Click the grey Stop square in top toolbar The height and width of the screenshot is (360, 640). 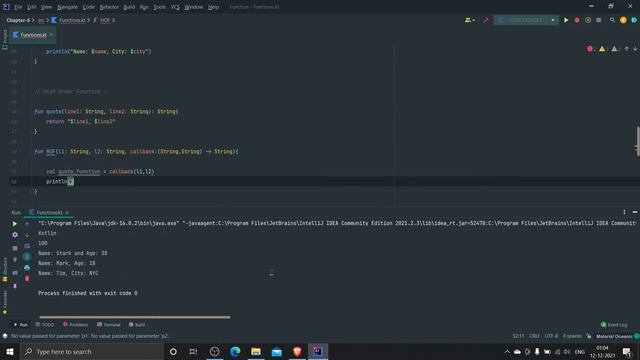pos(598,20)
